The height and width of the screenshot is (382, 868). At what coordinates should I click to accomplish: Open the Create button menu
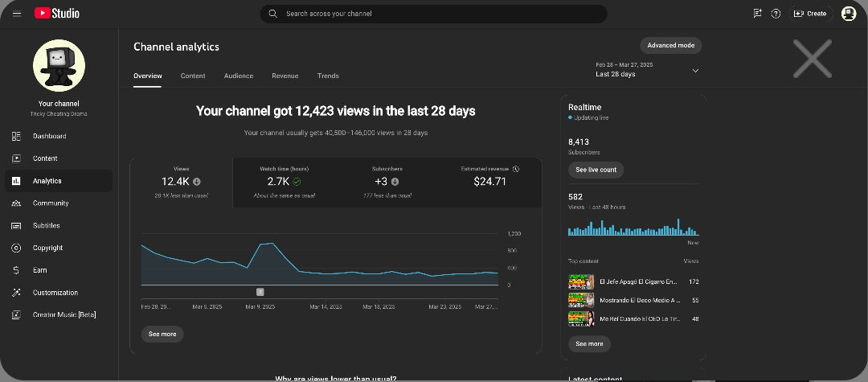point(809,14)
